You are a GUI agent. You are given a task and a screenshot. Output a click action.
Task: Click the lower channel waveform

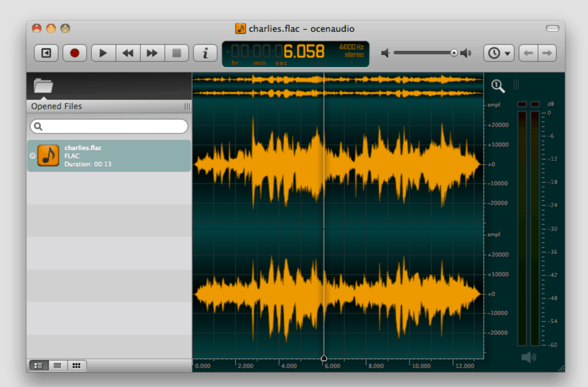click(x=338, y=294)
